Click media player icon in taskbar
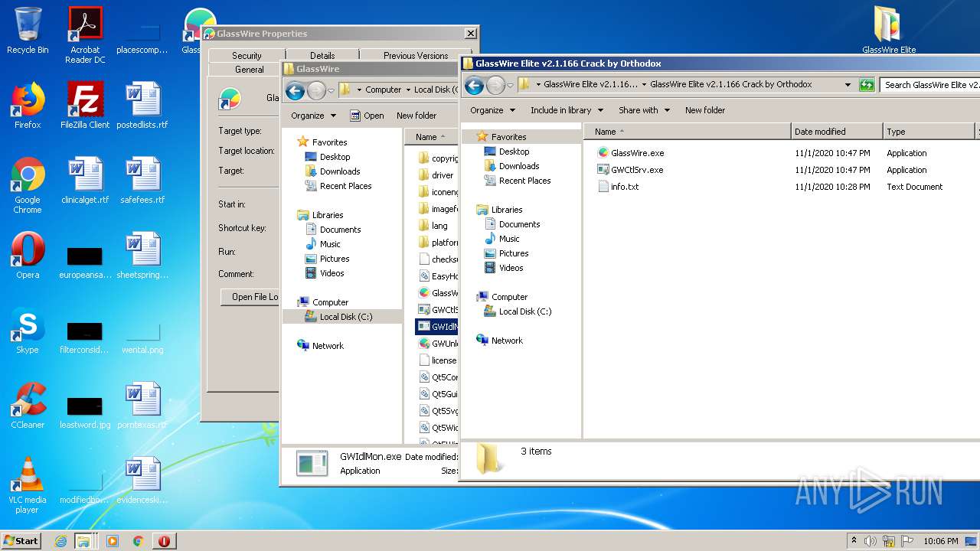The image size is (980, 551). click(113, 541)
